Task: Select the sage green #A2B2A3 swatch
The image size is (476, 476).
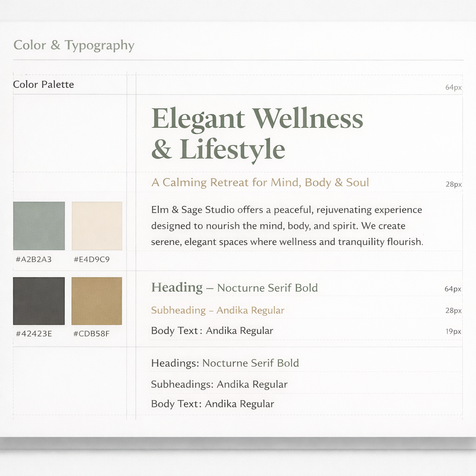Action: 39,226
